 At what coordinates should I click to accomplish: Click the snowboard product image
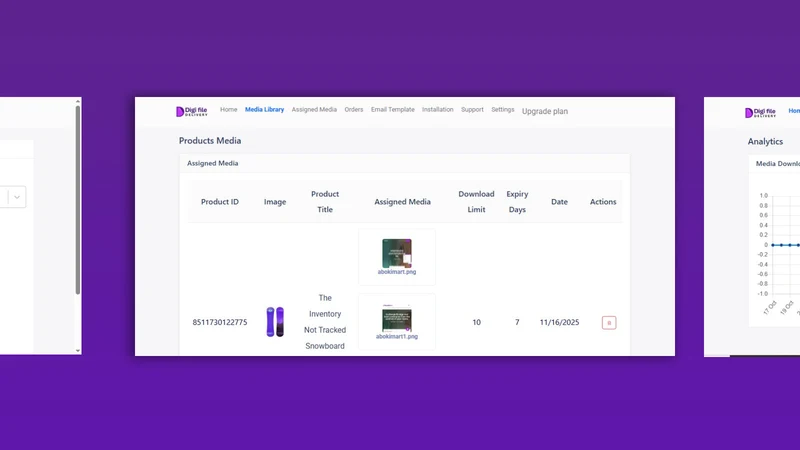(275, 322)
